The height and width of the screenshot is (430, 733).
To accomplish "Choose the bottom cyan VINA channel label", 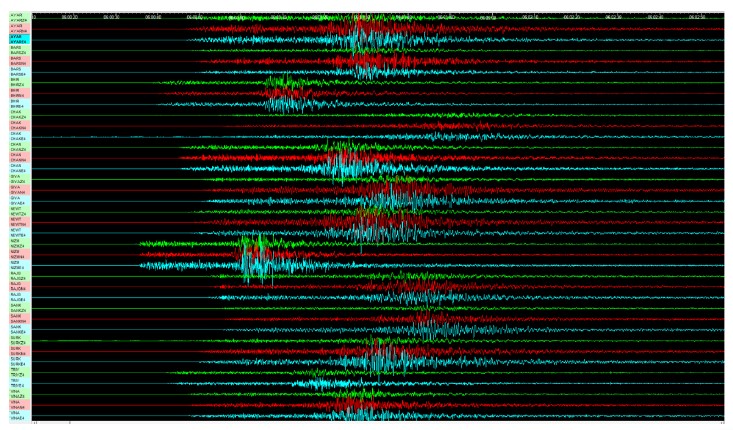I will coord(15,415).
